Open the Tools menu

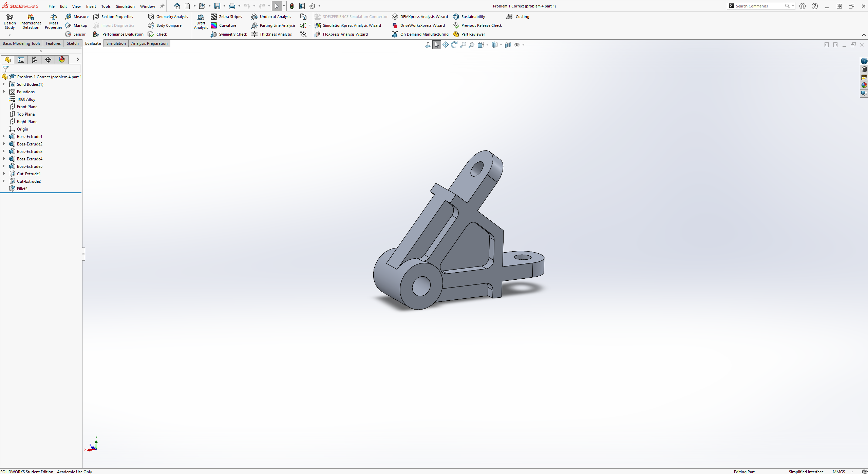click(x=106, y=6)
